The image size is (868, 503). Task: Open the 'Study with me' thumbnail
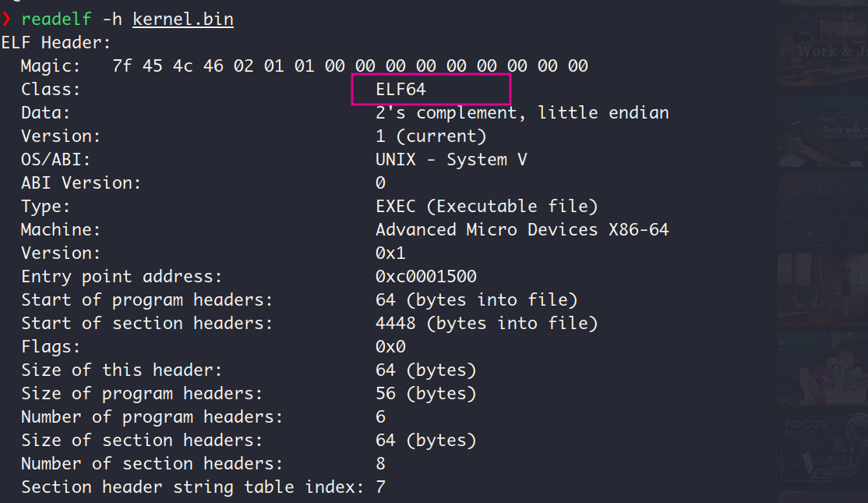tap(823, 130)
